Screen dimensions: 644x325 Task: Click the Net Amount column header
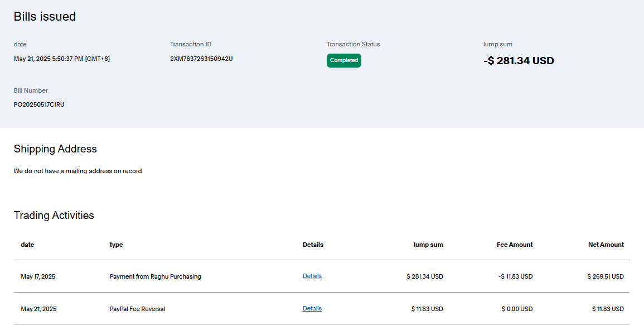pos(606,245)
